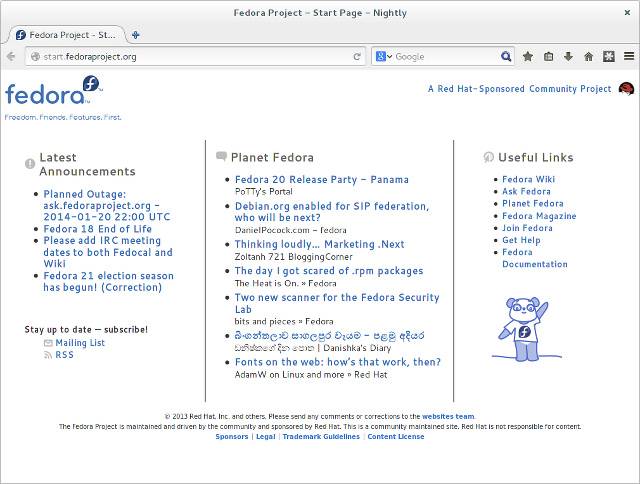Open Thinking loudly... Marketing .Next post
This screenshot has height=484, width=640.
320,244
